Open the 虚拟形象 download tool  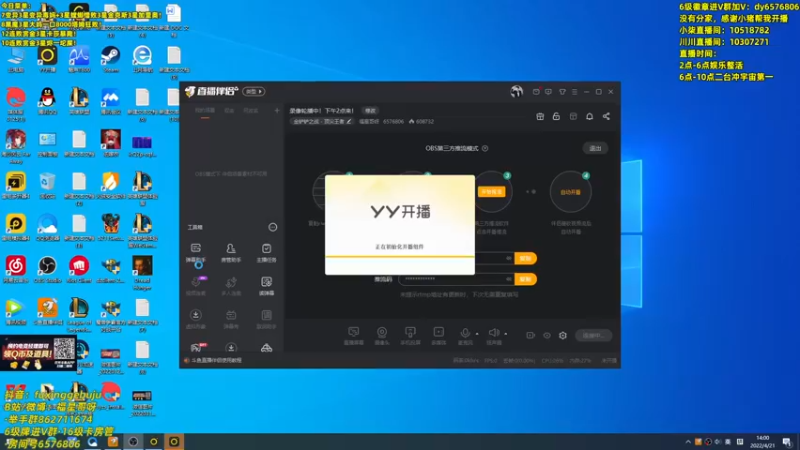pos(196,319)
